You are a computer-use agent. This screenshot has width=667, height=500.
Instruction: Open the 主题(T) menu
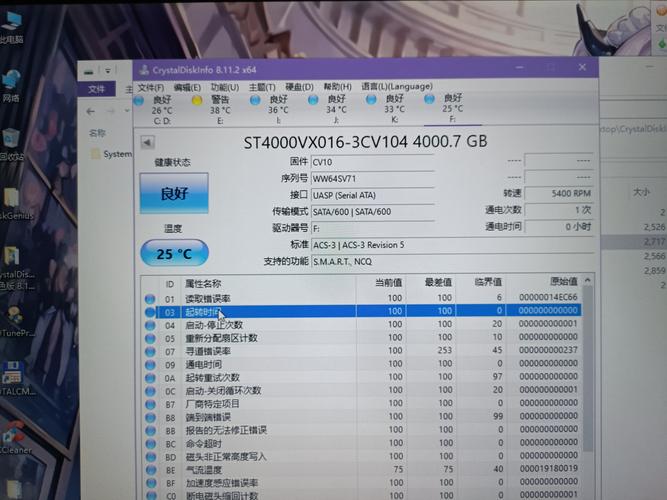coord(262,87)
